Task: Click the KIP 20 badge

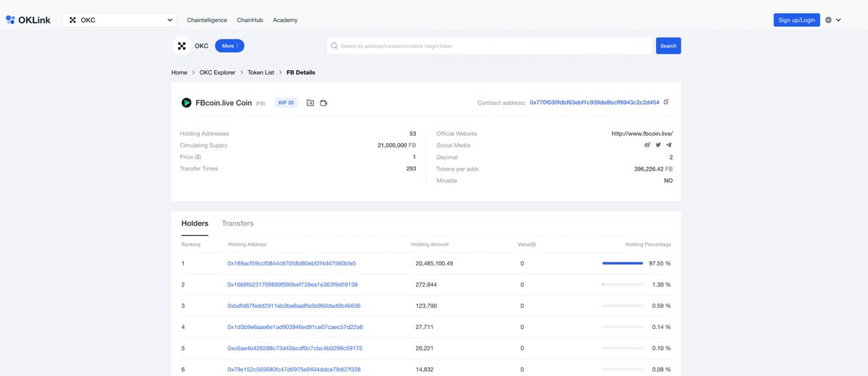Action: click(286, 103)
